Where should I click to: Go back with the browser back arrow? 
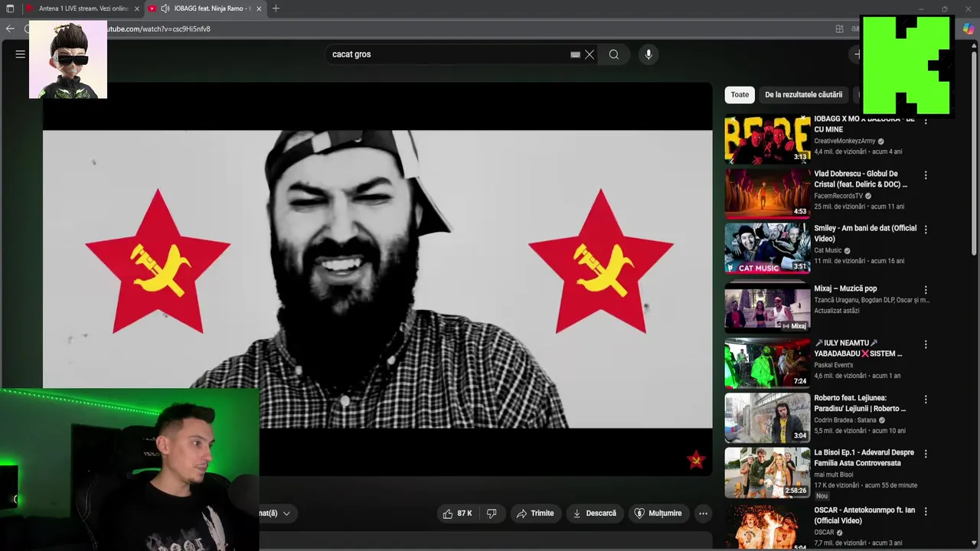click(x=10, y=29)
